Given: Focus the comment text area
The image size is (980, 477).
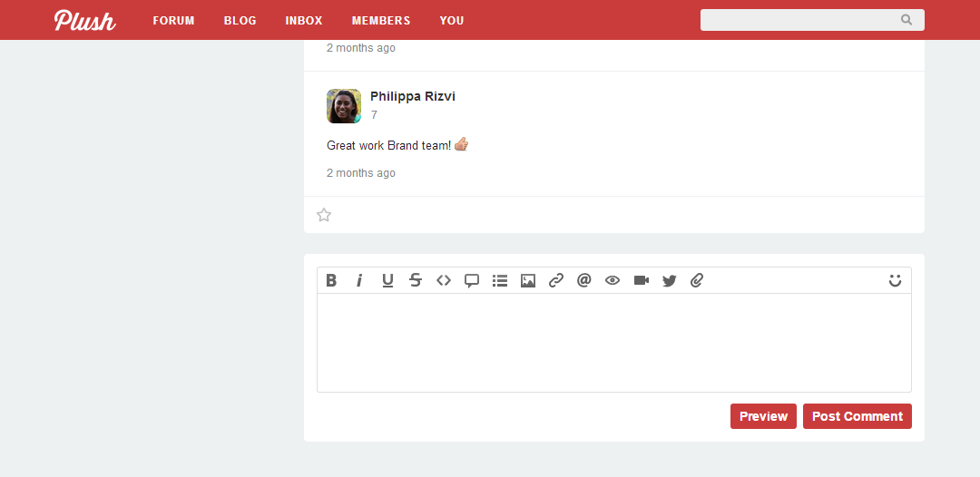Looking at the screenshot, I should 614,343.
